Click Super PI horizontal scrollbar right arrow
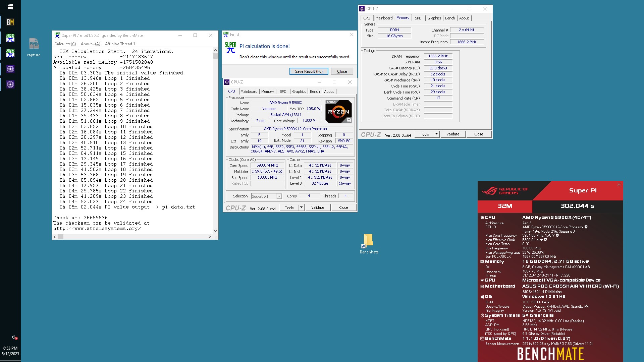 tap(210, 237)
